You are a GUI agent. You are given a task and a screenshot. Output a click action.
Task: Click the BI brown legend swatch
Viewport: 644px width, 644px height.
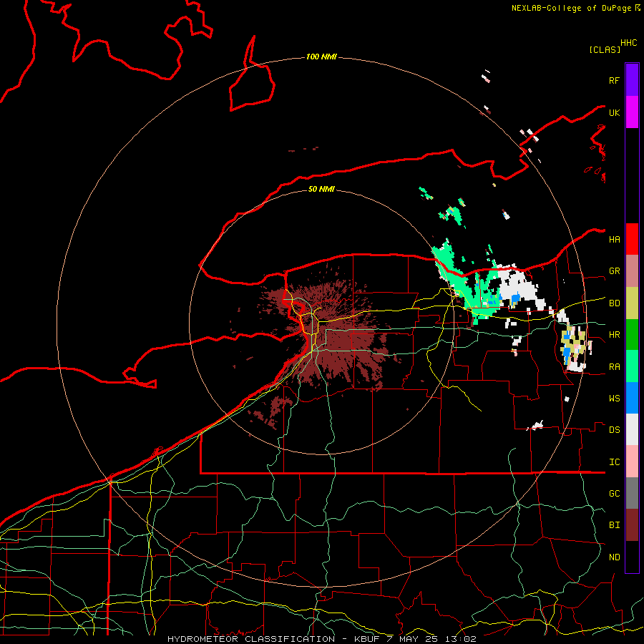632,525
